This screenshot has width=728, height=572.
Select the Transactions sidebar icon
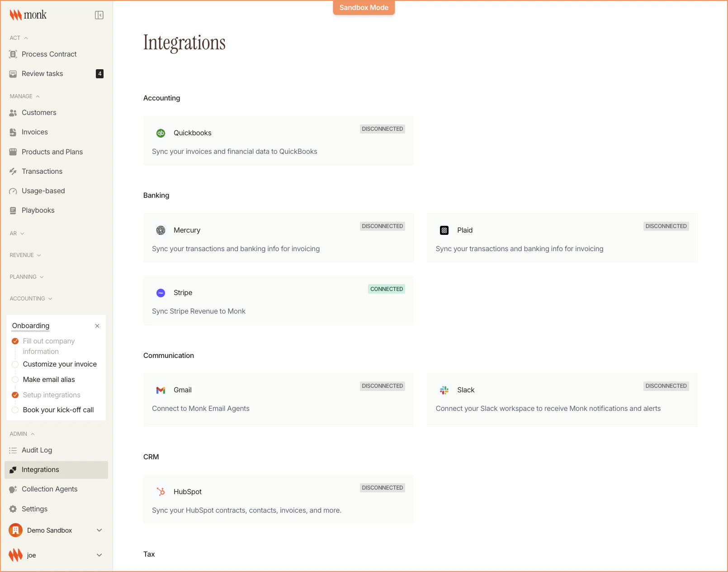point(13,171)
